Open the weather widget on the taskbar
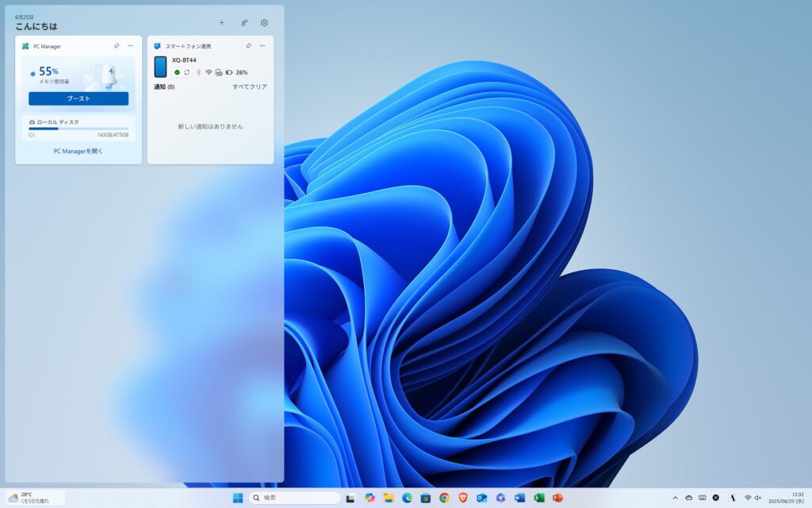 pyautogui.click(x=35, y=498)
